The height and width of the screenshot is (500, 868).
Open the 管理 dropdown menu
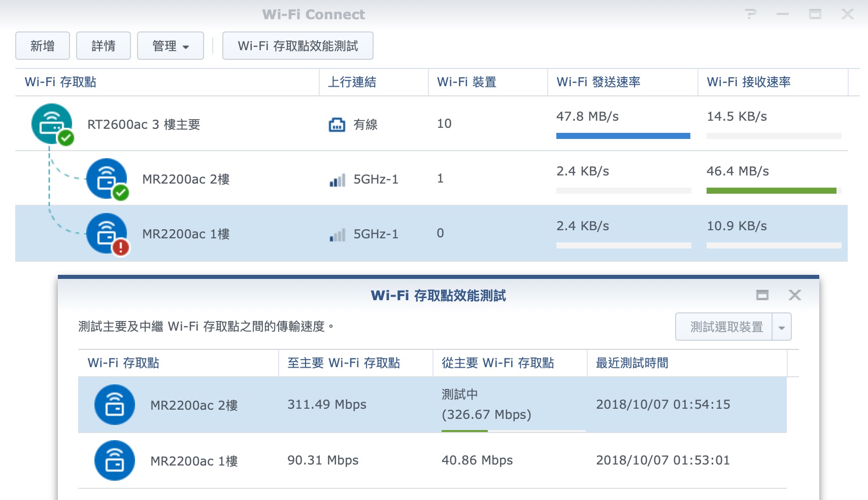click(x=171, y=46)
